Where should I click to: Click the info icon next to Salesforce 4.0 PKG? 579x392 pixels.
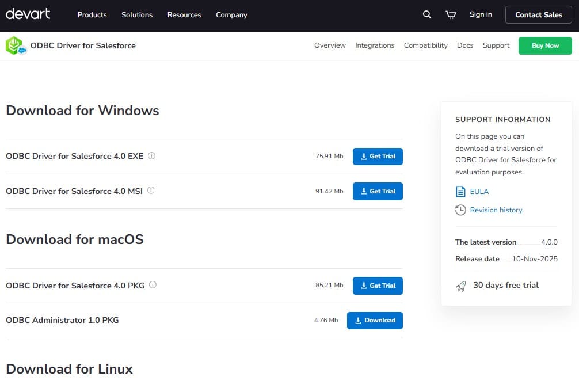click(x=151, y=284)
